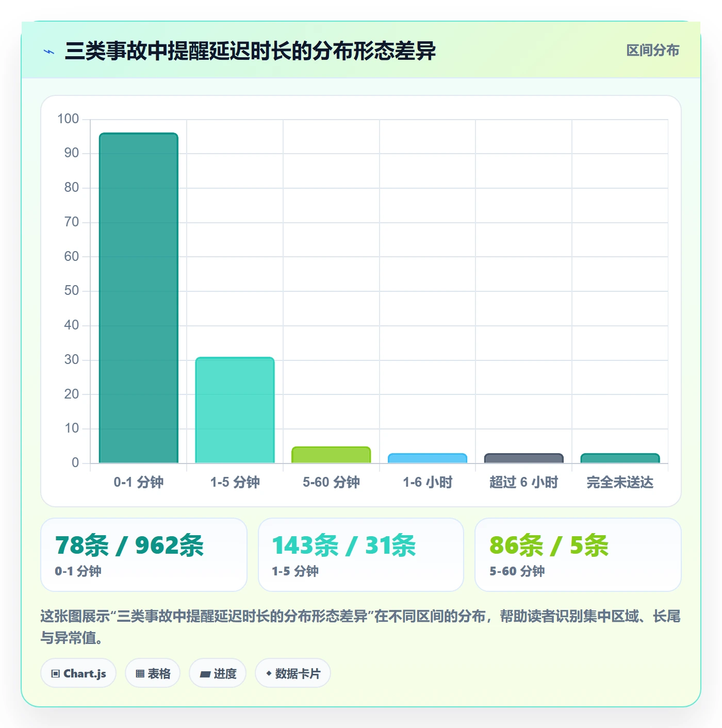Image resolution: width=722 pixels, height=728 pixels.
Task: Click the 5-60 分钟 green bar
Action: 331,455
